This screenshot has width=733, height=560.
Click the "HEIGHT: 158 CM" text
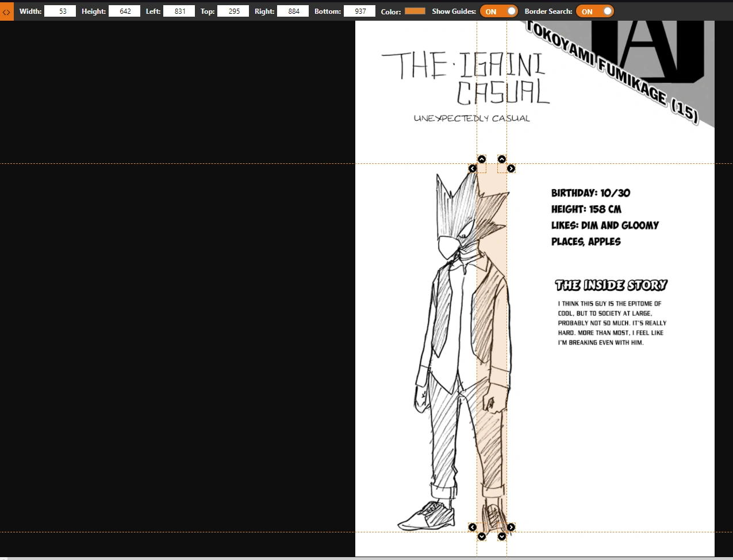point(586,209)
